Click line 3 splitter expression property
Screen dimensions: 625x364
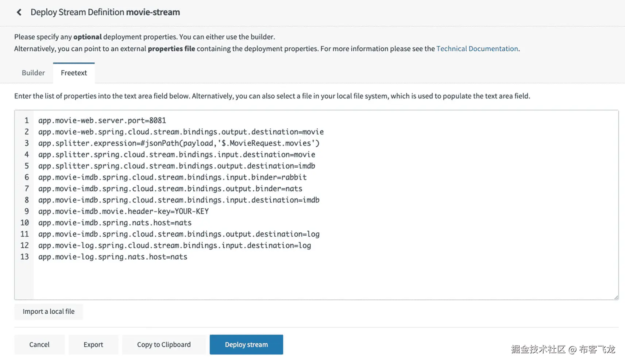coord(179,143)
